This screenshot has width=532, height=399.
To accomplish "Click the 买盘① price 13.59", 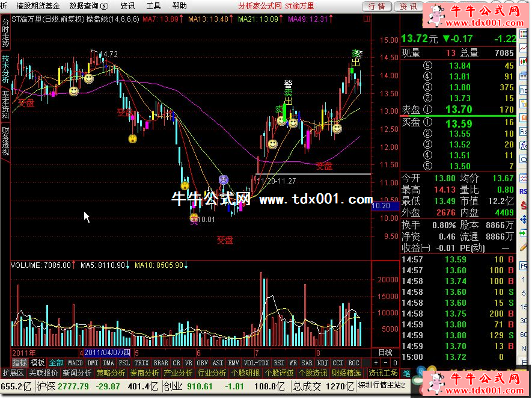I will [459, 123].
